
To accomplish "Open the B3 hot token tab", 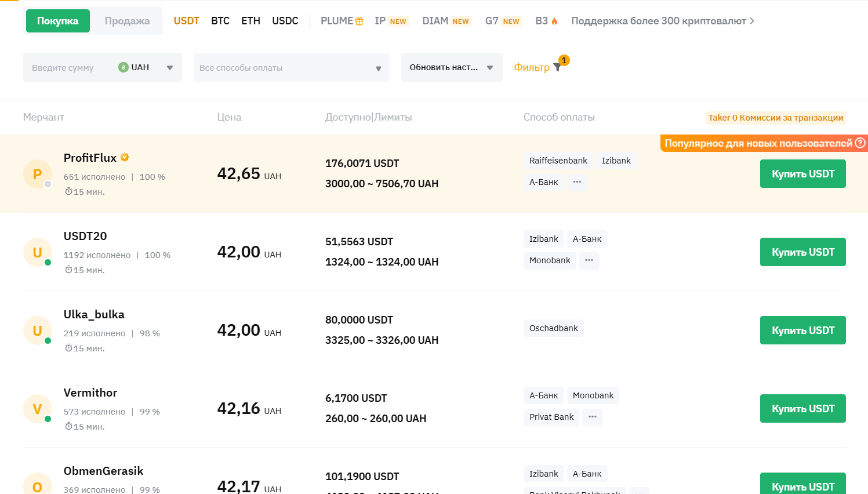I will (x=546, y=21).
